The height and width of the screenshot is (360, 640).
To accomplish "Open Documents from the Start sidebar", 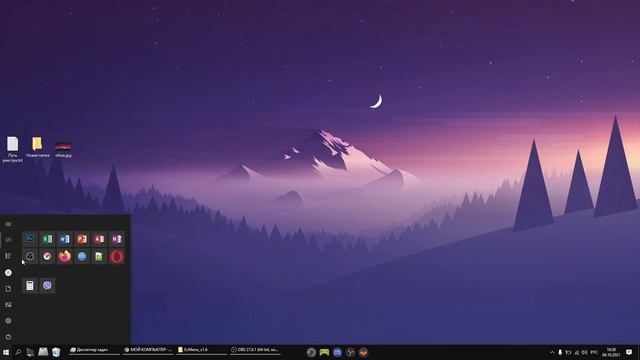I will pyautogui.click(x=8, y=289).
